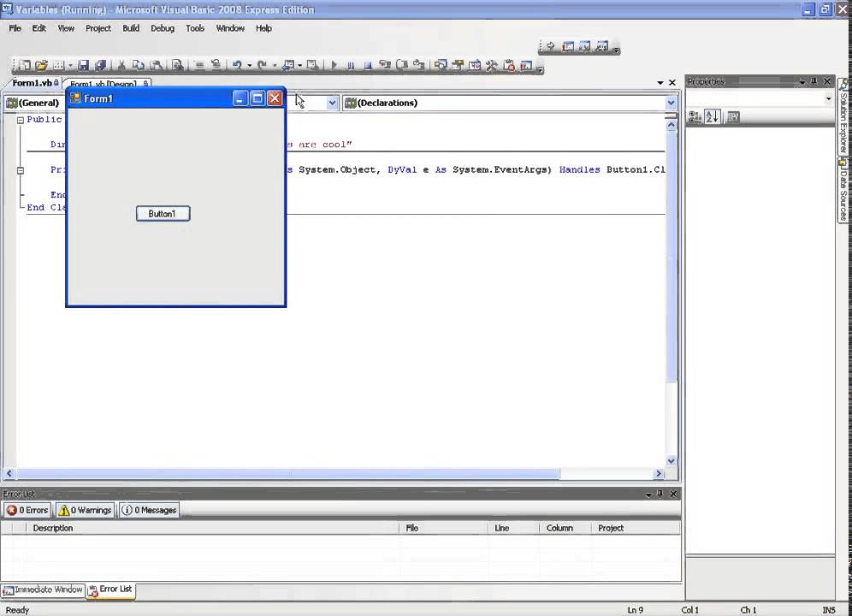Sort Error List by Description column
This screenshot has height=616, width=852.
pos(212,528)
